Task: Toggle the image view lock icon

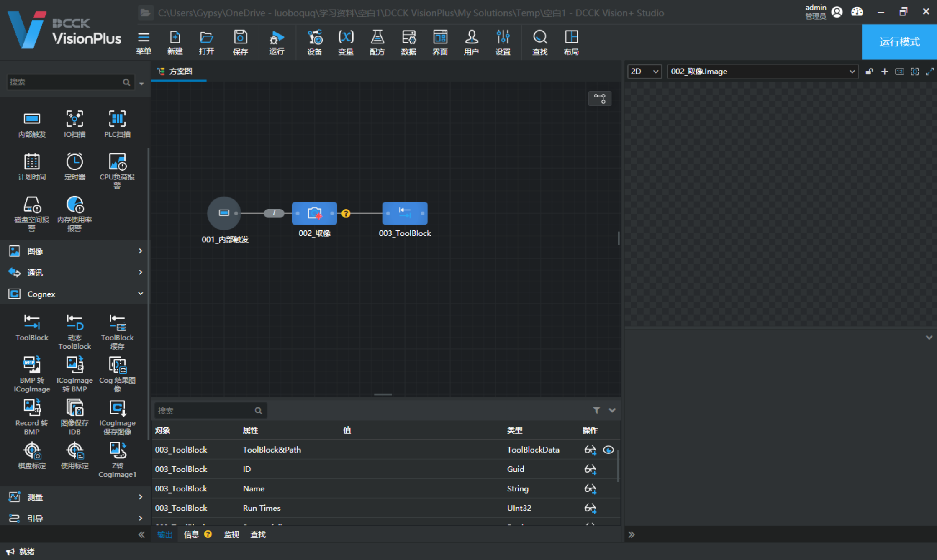Action: tap(869, 72)
